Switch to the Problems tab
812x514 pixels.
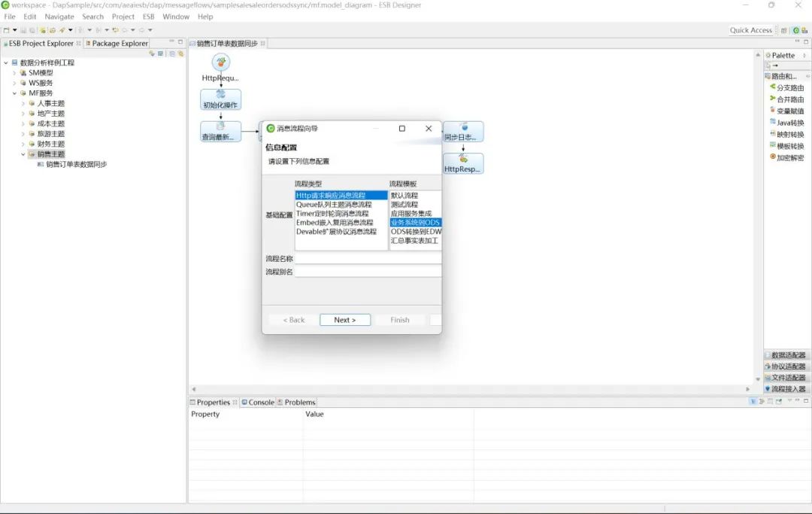tap(296, 402)
